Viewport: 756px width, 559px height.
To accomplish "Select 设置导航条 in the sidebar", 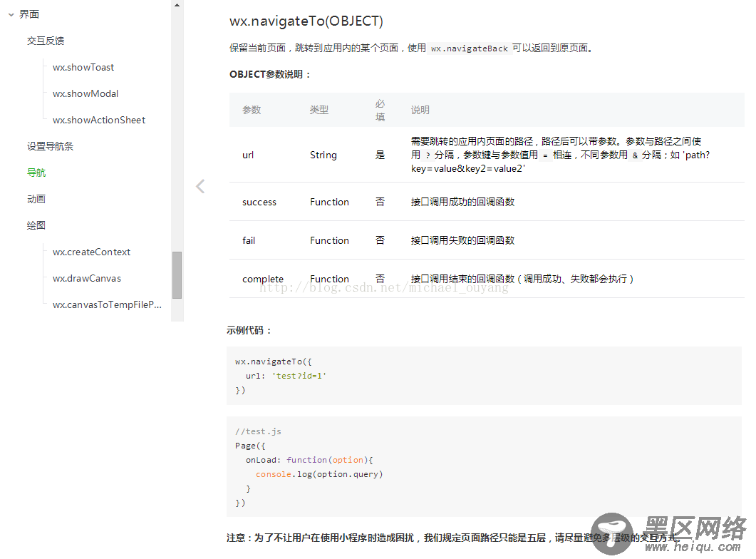I will 50,146.
